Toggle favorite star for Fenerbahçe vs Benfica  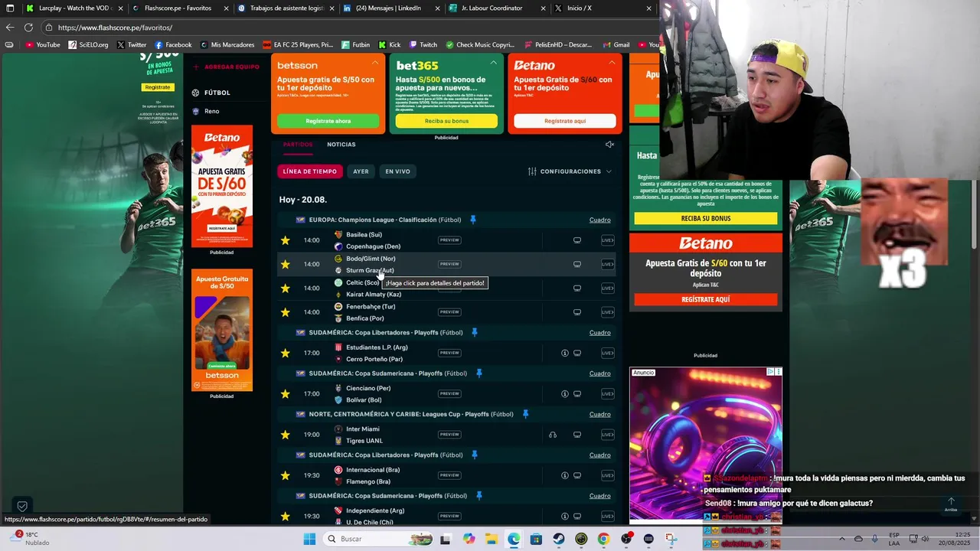(x=286, y=312)
